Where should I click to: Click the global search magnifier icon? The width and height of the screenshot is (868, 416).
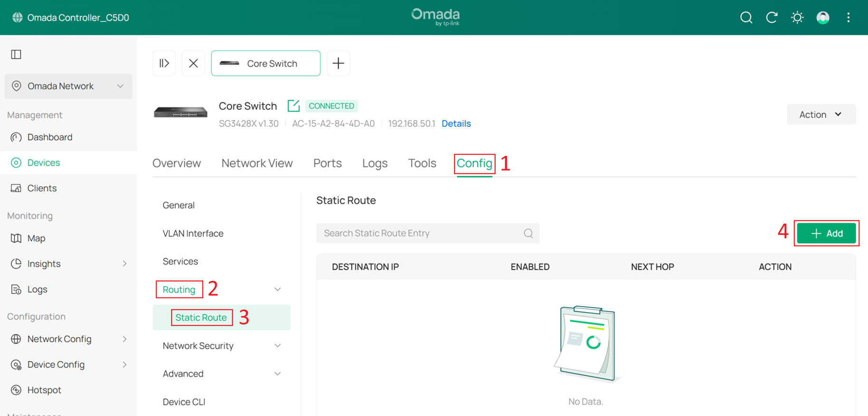point(746,18)
